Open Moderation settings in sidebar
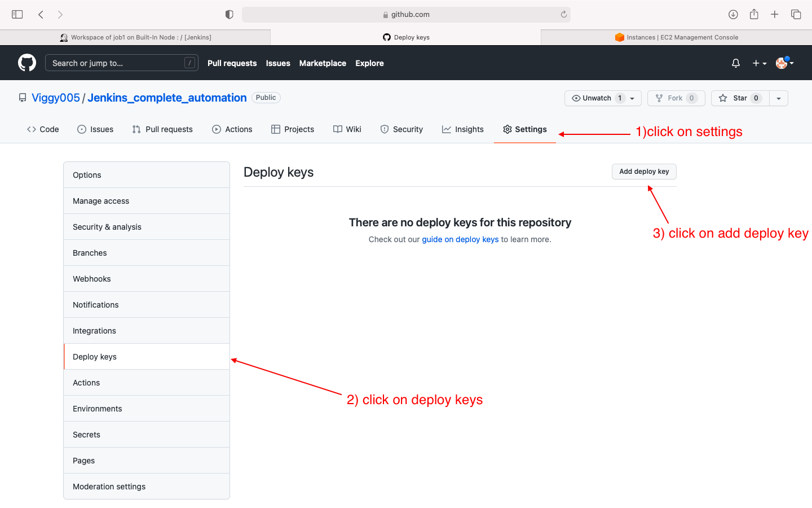Screen dimensions: 812x508 [x=147, y=487]
